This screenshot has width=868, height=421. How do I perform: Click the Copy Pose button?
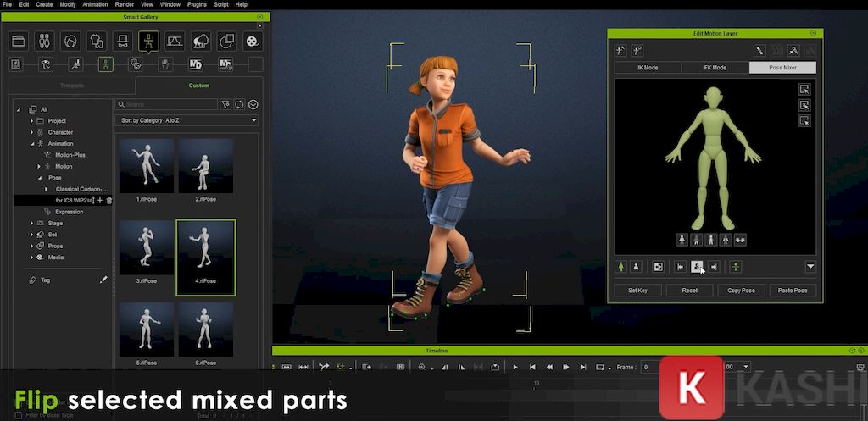(741, 291)
